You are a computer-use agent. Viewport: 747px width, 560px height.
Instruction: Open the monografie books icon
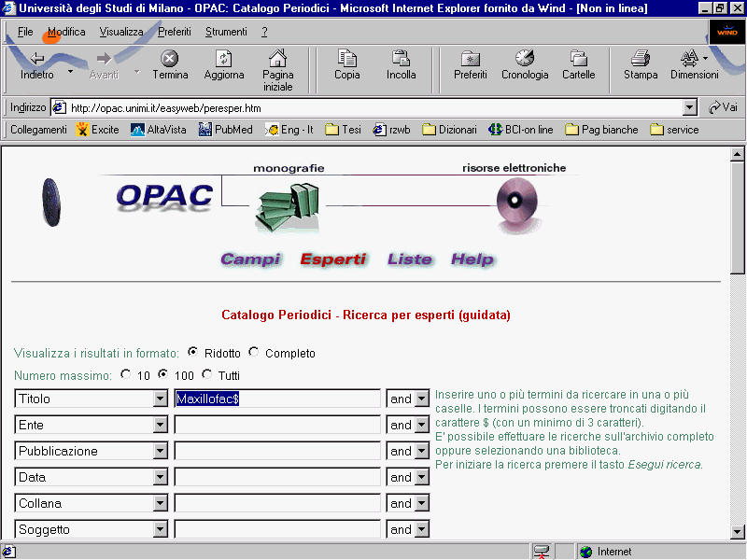288,206
